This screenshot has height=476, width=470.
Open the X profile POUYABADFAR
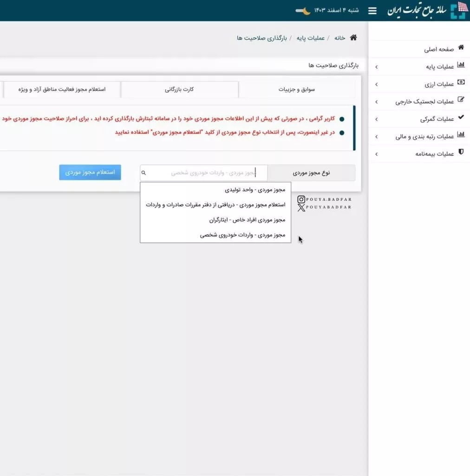[x=325, y=208]
